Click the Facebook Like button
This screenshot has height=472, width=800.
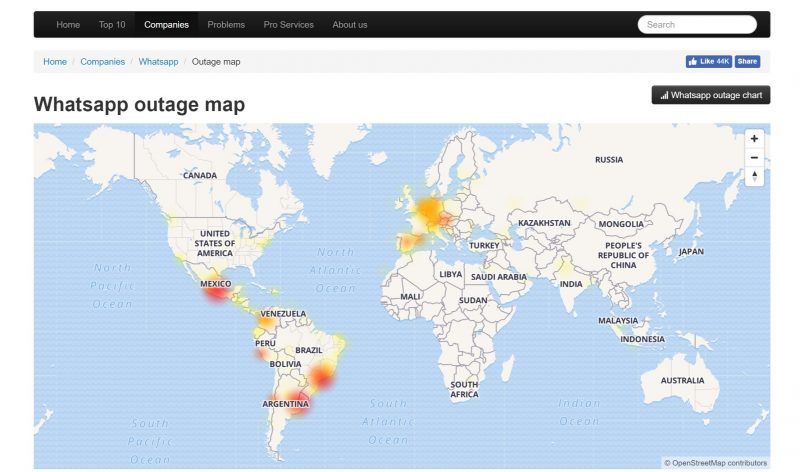coord(708,62)
